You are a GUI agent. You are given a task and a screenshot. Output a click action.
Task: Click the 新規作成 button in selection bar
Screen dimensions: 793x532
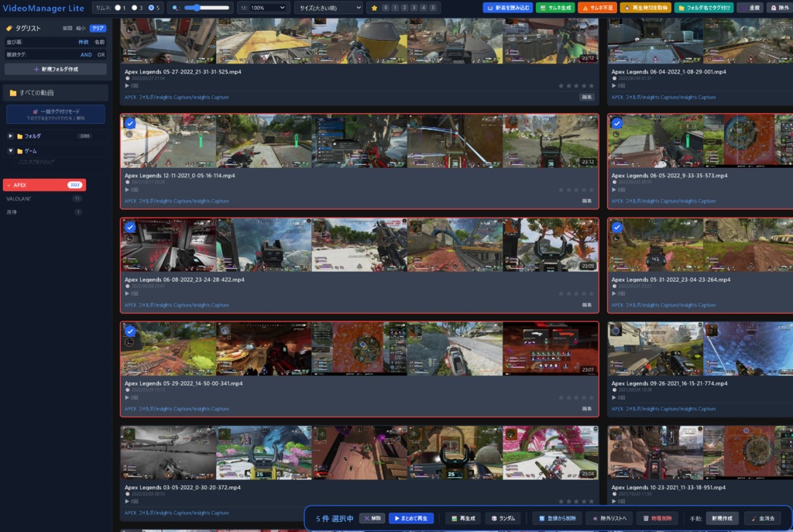tap(723, 518)
